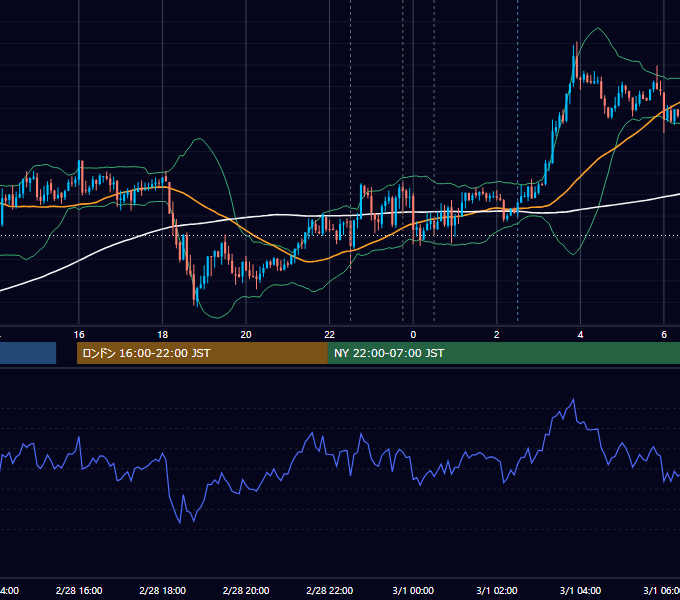Click the hour label 18 on upper axis

[163, 335]
